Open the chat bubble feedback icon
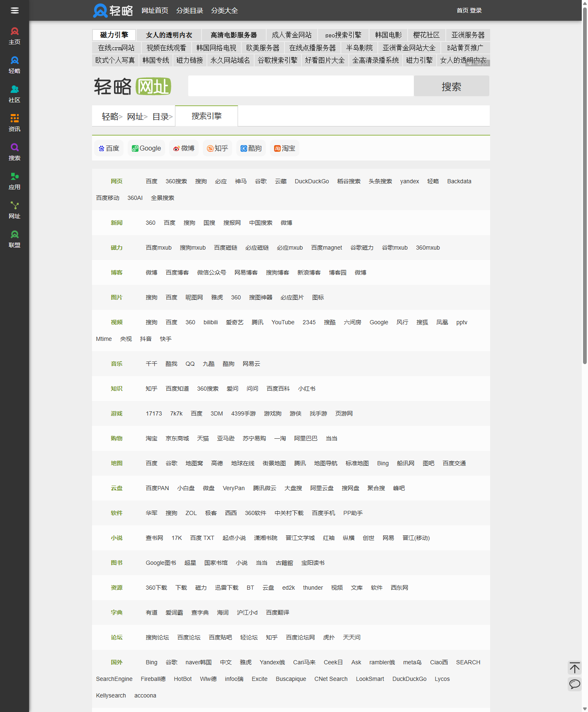 (574, 684)
